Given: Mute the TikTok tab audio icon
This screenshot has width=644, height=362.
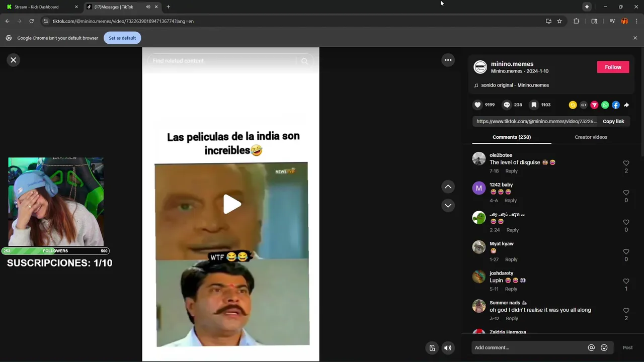Looking at the screenshot, I should pyautogui.click(x=148, y=7).
